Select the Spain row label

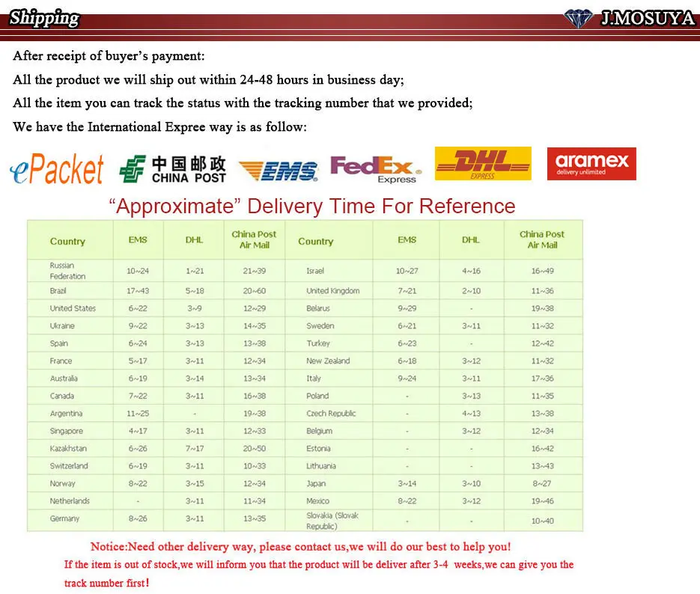click(59, 343)
